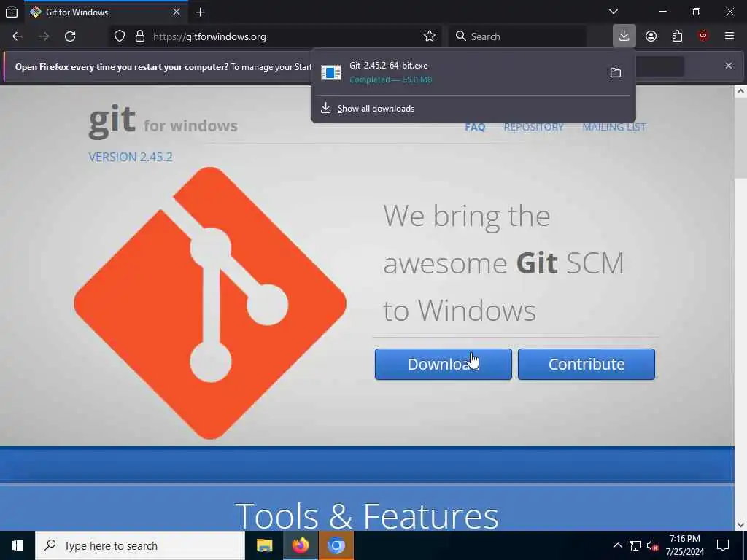Show downloaded Git installer in folder
Screen dimensions: 747x560
coord(616,73)
